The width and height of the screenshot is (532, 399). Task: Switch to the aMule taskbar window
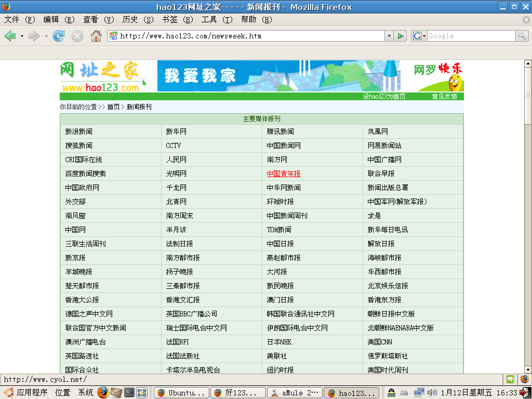[295, 393]
